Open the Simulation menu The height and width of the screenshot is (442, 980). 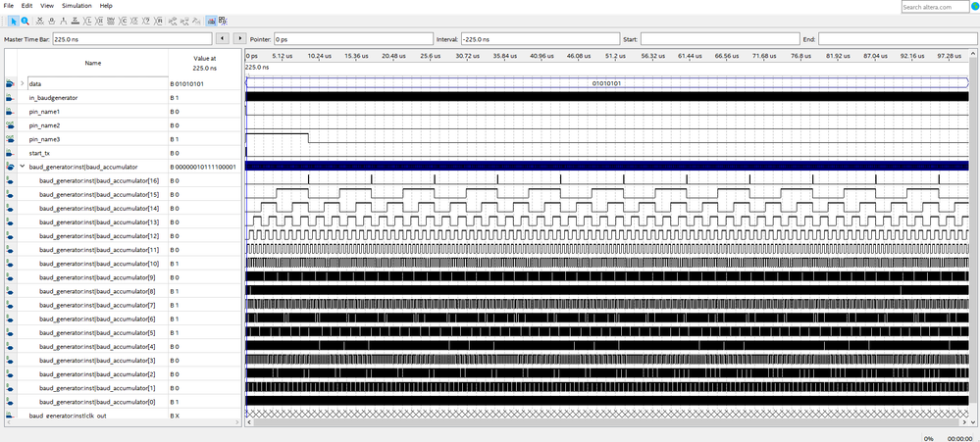77,6
